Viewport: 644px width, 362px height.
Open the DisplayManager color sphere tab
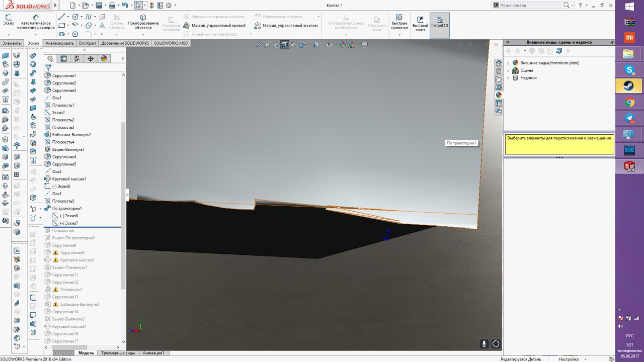click(x=104, y=58)
